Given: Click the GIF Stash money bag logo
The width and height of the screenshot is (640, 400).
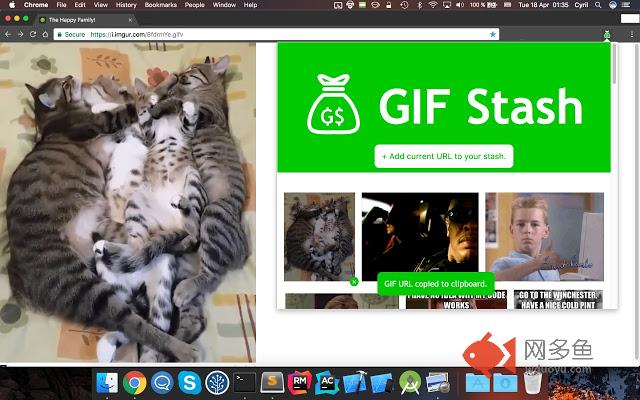Looking at the screenshot, I should point(333,104).
